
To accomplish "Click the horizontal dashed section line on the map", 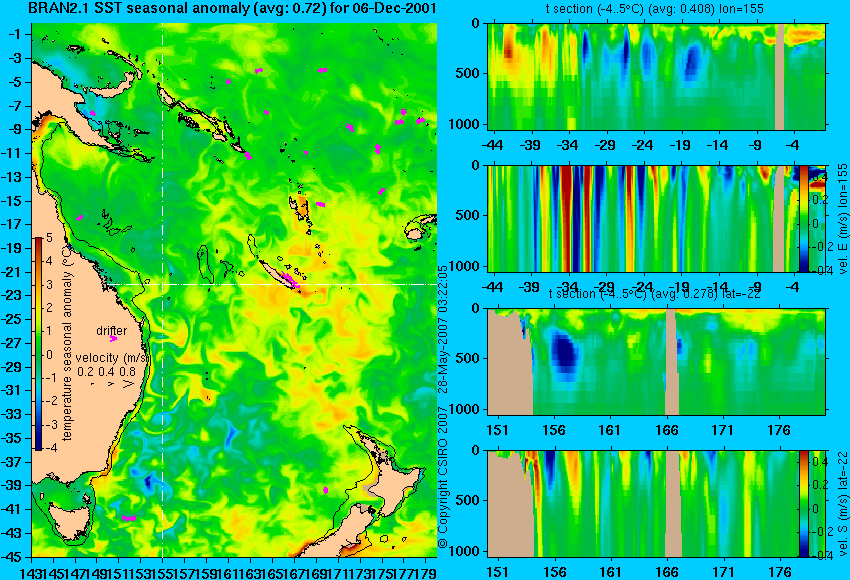I will point(271,285).
